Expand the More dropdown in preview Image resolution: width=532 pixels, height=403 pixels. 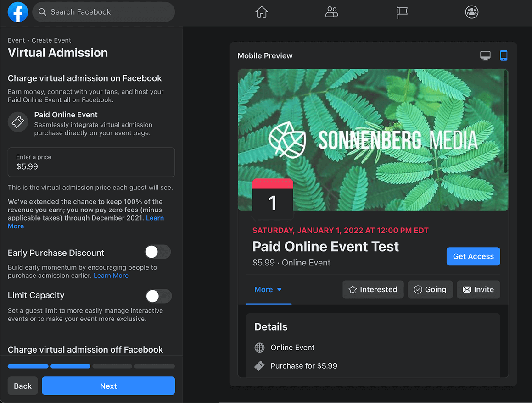point(268,289)
